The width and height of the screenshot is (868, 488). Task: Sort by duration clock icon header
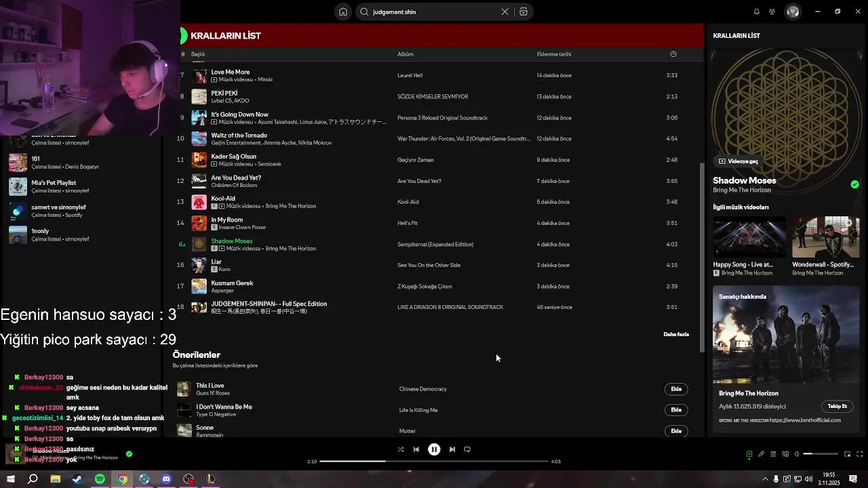(673, 54)
